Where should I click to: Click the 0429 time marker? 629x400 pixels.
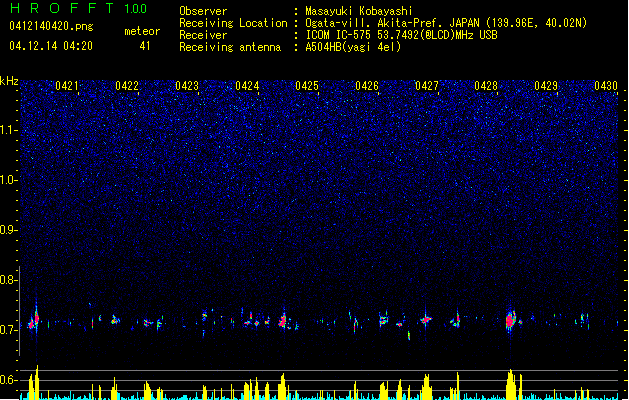click(546, 86)
